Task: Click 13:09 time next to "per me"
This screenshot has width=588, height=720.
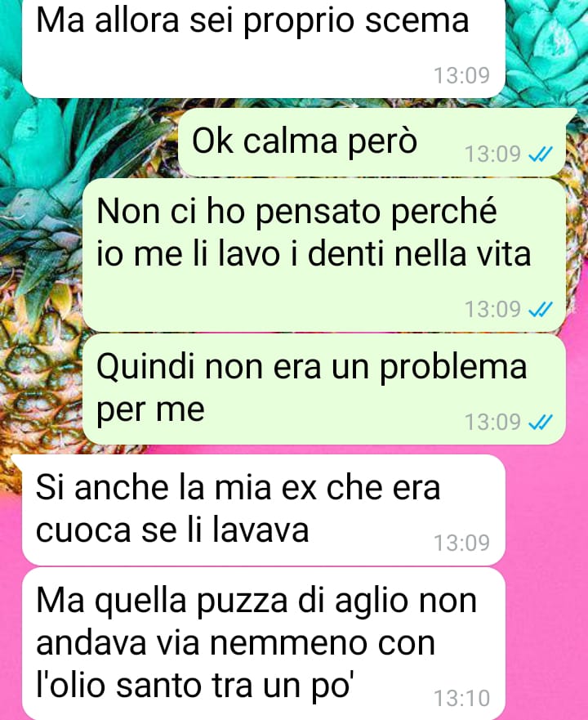Action: coord(493,422)
